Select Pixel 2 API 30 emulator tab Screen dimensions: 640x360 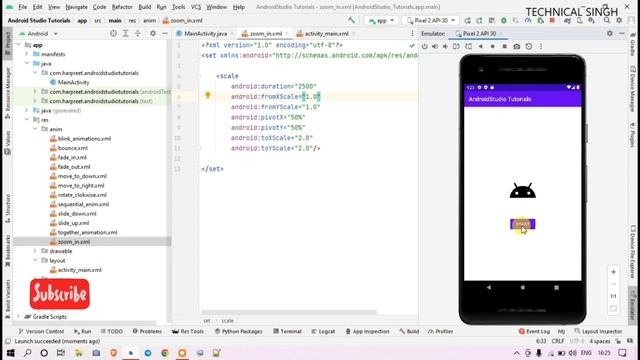(479, 33)
